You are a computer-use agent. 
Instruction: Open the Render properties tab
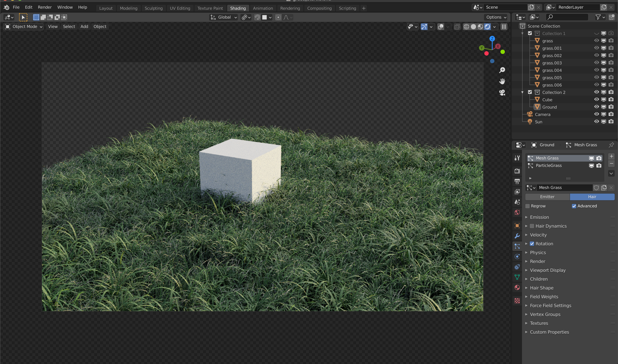517,171
